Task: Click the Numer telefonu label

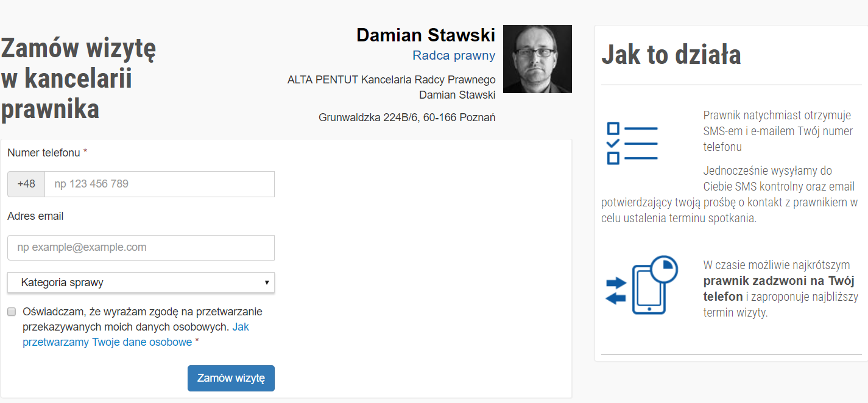Action: tap(44, 153)
